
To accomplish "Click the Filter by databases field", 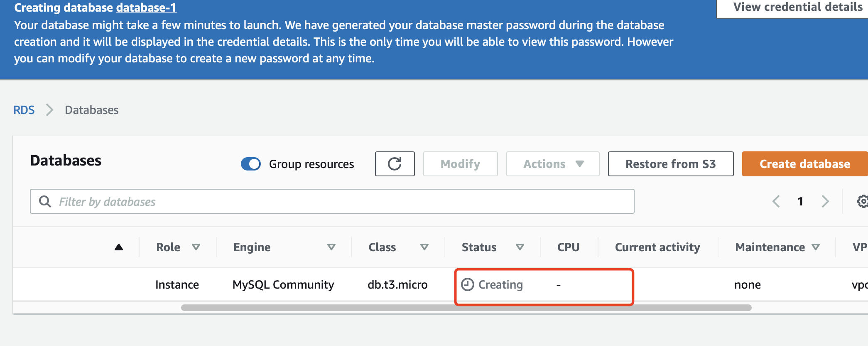I will [x=332, y=202].
